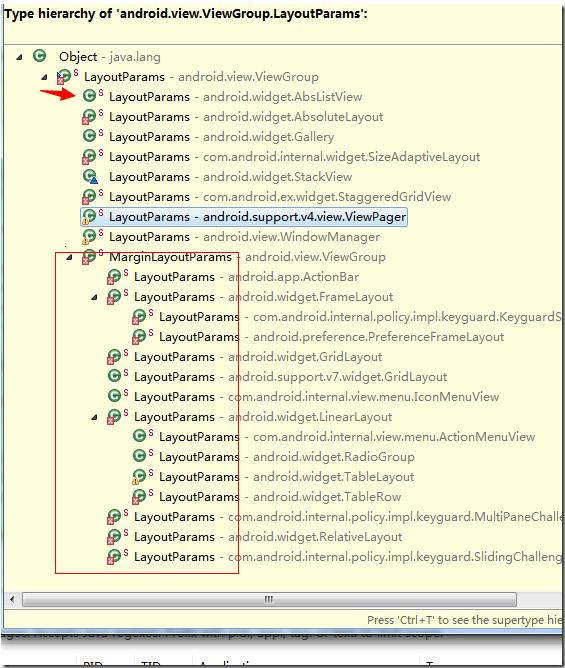
Task: Click the horizontal scrollbar left arrow
Action: [12, 599]
